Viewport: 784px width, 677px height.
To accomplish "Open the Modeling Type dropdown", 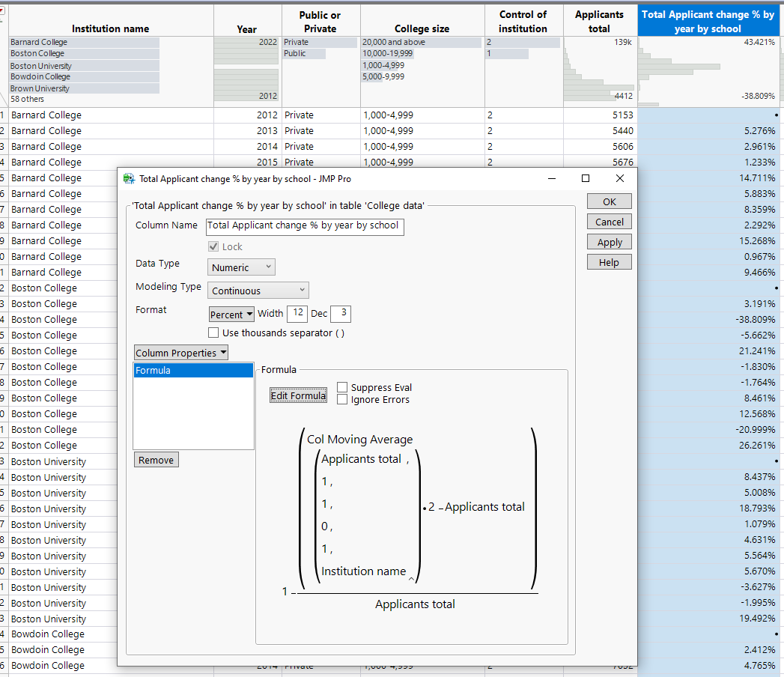I will (258, 290).
